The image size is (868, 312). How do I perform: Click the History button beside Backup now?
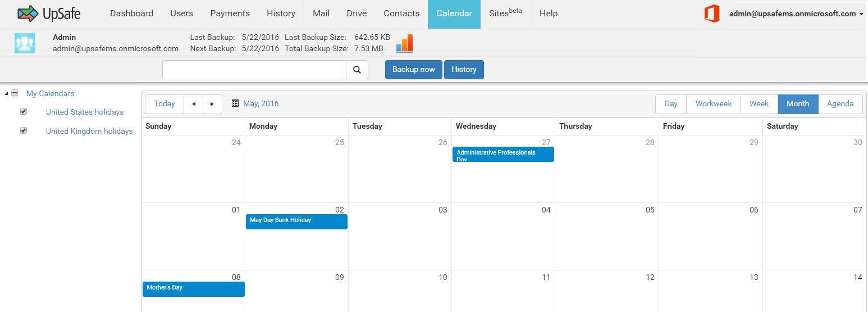coord(464,70)
